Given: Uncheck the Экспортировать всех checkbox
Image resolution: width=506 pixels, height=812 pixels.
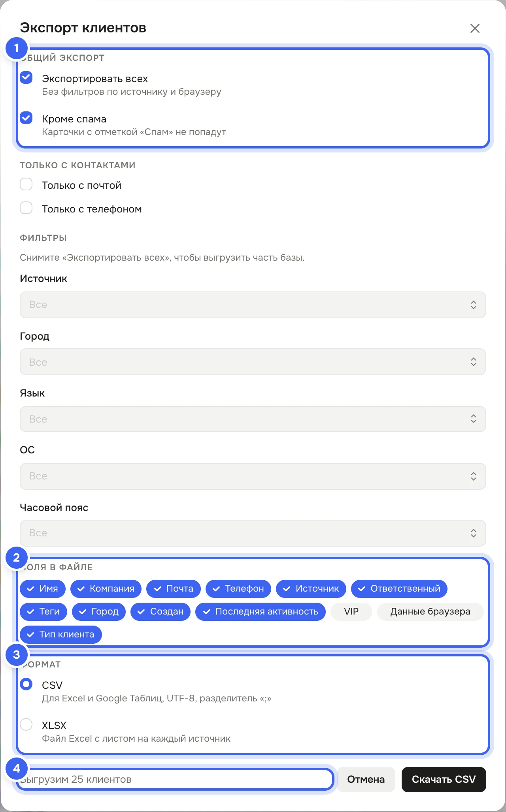Looking at the screenshot, I should pyautogui.click(x=26, y=77).
